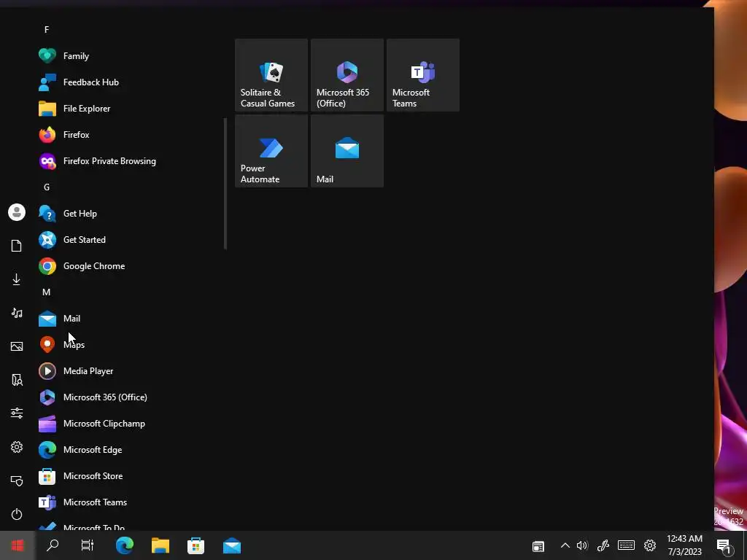Open Get Help app
Screen dimensions: 747x560
click(x=128, y=214)
